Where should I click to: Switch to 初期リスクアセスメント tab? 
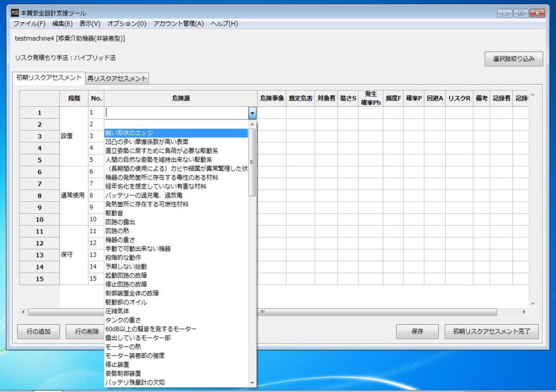pyautogui.click(x=49, y=78)
